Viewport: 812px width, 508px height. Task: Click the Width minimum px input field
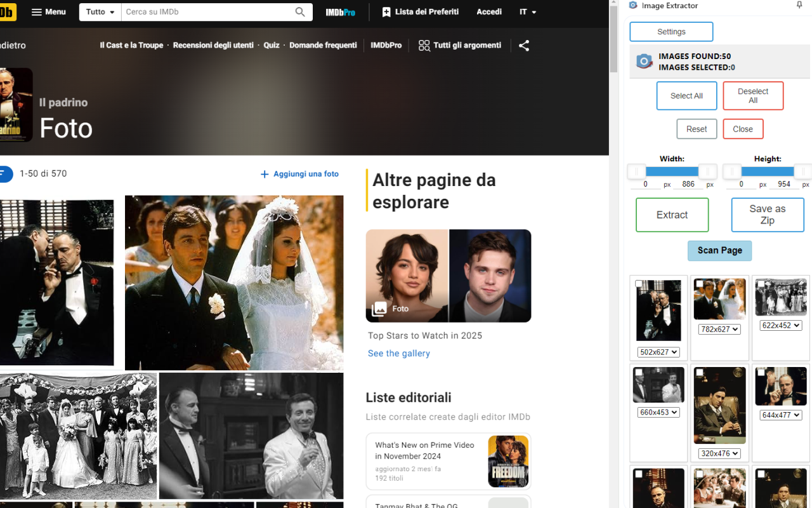pyautogui.click(x=646, y=184)
